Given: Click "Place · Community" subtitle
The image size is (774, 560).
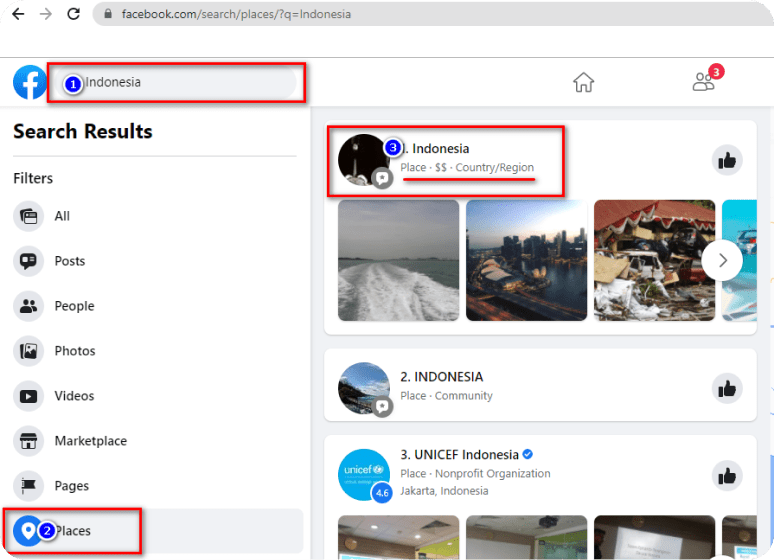Looking at the screenshot, I should tap(446, 396).
